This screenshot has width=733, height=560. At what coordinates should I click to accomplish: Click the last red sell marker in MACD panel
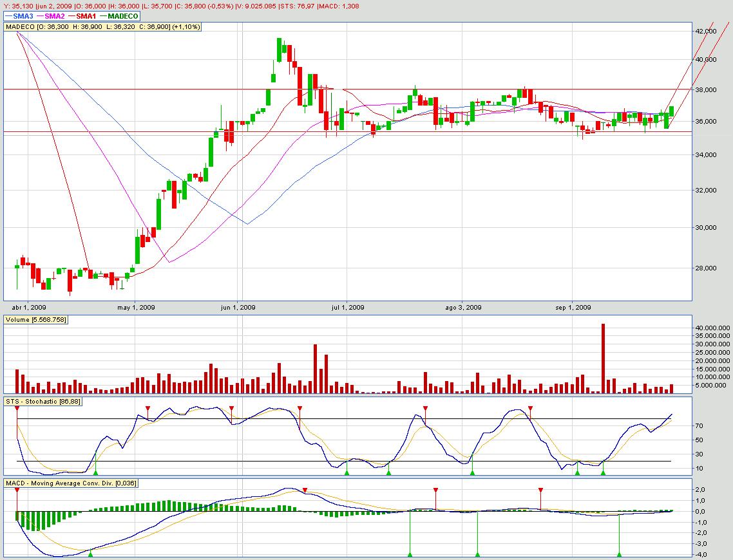click(541, 490)
